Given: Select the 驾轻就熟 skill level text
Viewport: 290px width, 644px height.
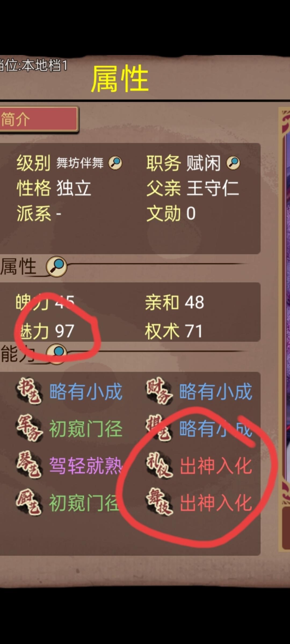Looking at the screenshot, I should (86, 466).
